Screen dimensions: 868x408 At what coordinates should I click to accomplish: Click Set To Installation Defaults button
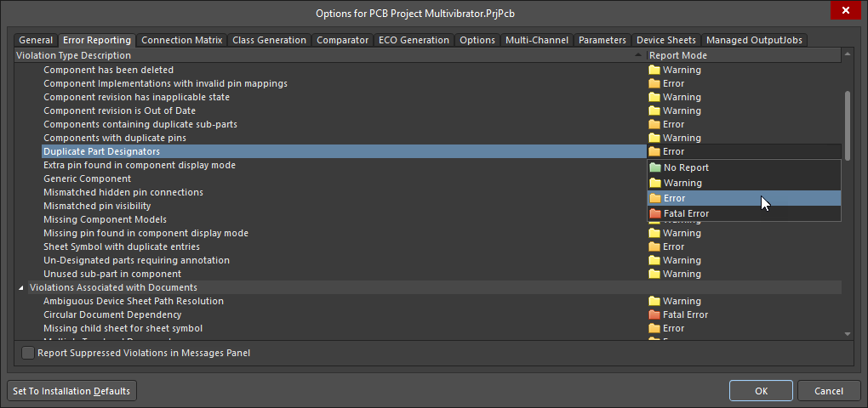coord(71,391)
